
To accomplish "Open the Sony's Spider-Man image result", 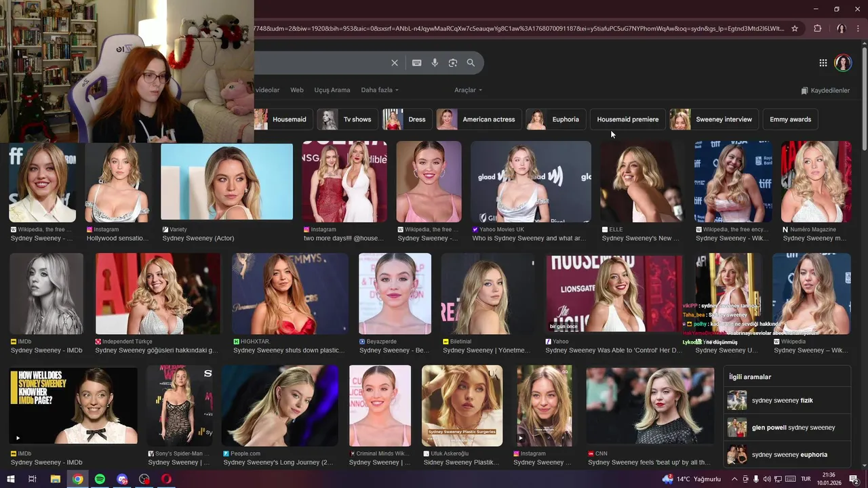I will (x=180, y=405).
